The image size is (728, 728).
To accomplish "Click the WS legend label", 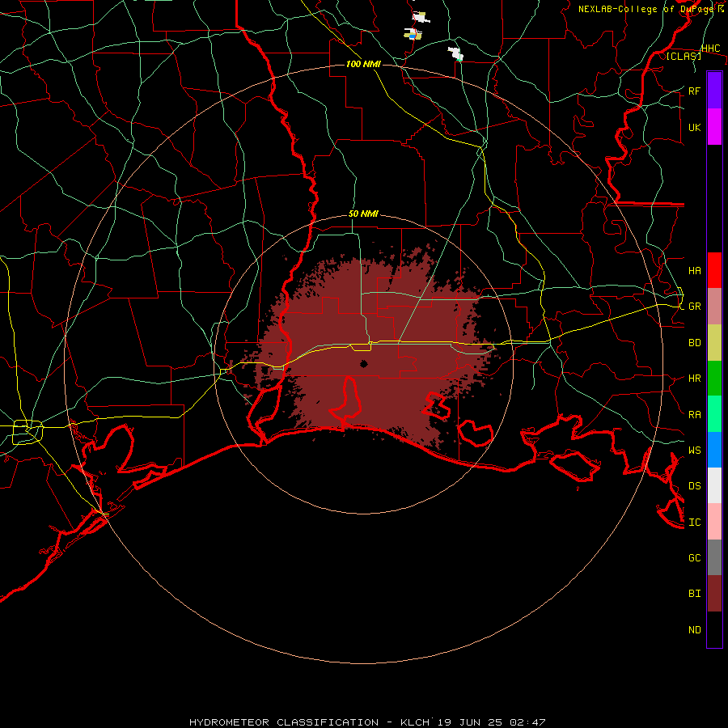I will click(x=694, y=450).
